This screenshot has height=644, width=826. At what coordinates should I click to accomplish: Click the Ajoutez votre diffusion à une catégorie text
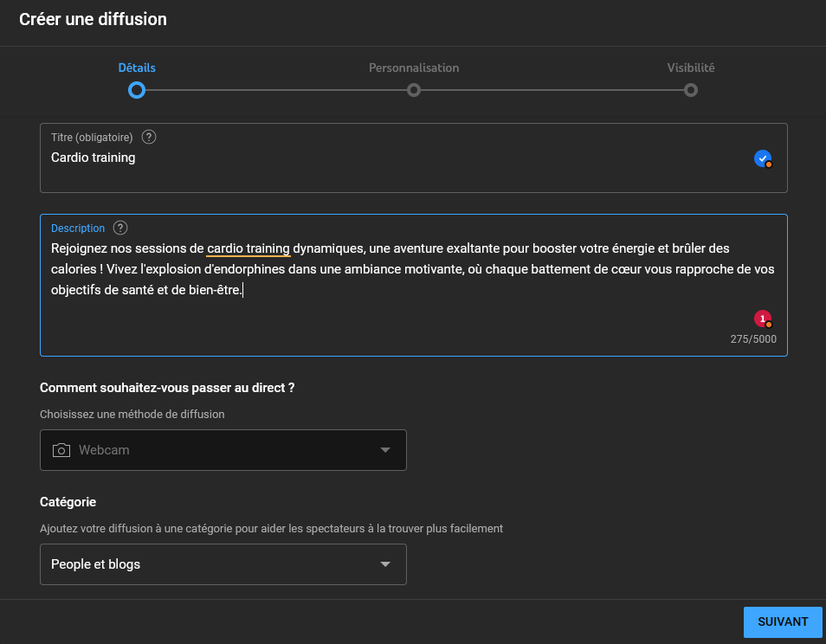(x=271, y=529)
